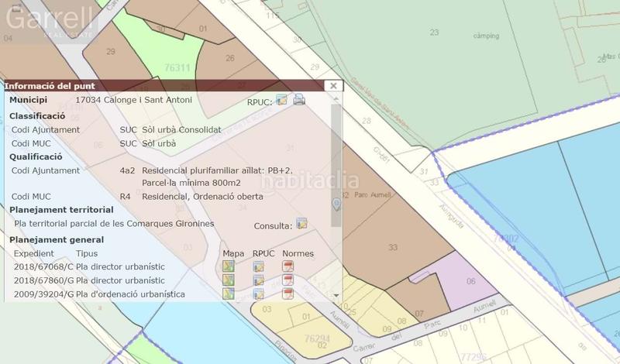Open Normes PDF for expedient 2018/67860/G
The image size is (620, 364).
click(288, 280)
